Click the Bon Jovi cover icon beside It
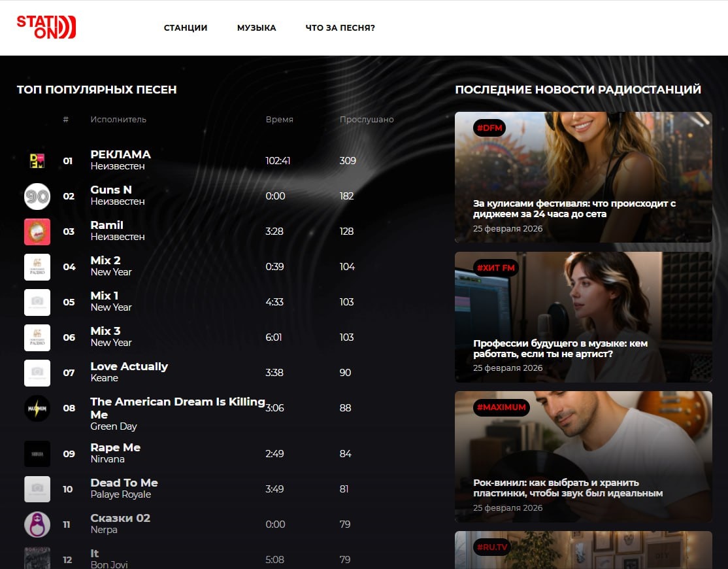The image size is (728, 569). click(37, 558)
